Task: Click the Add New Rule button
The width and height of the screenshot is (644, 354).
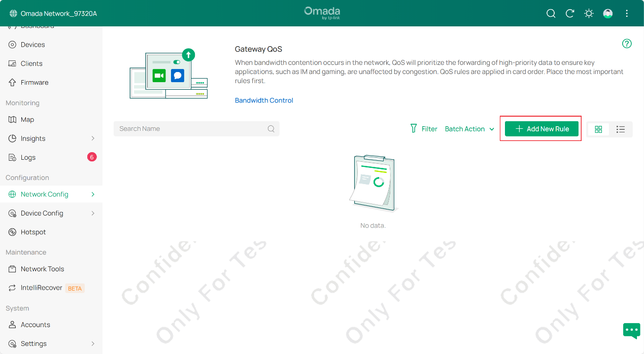Action: tap(541, 129)
